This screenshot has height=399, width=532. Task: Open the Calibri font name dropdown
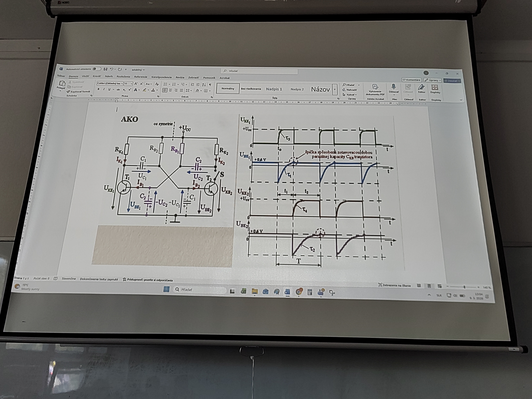[122, 84]
